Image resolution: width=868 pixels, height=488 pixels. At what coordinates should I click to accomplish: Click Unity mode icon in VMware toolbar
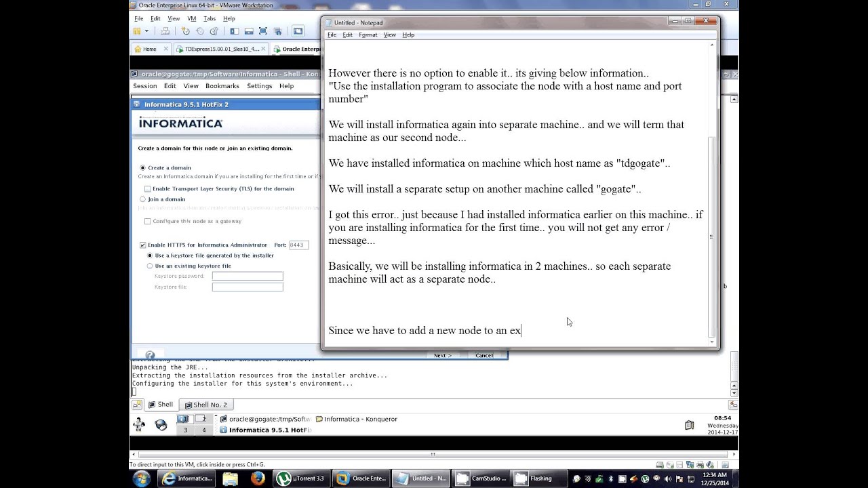[278, 31]
